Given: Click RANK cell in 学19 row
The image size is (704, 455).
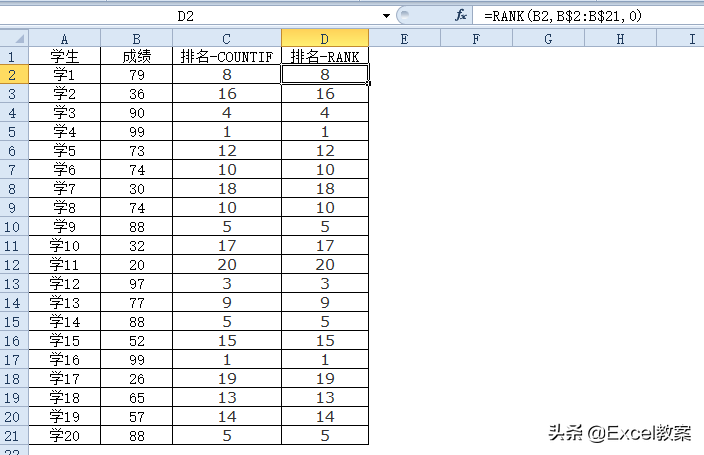Looking at the screenshot, I should coord(325,417).
